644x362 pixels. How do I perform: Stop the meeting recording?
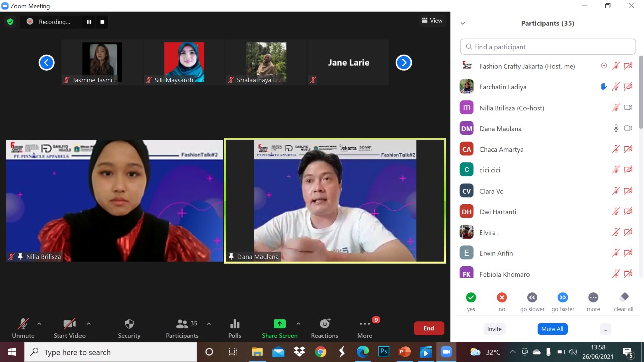tap(102, 22)
